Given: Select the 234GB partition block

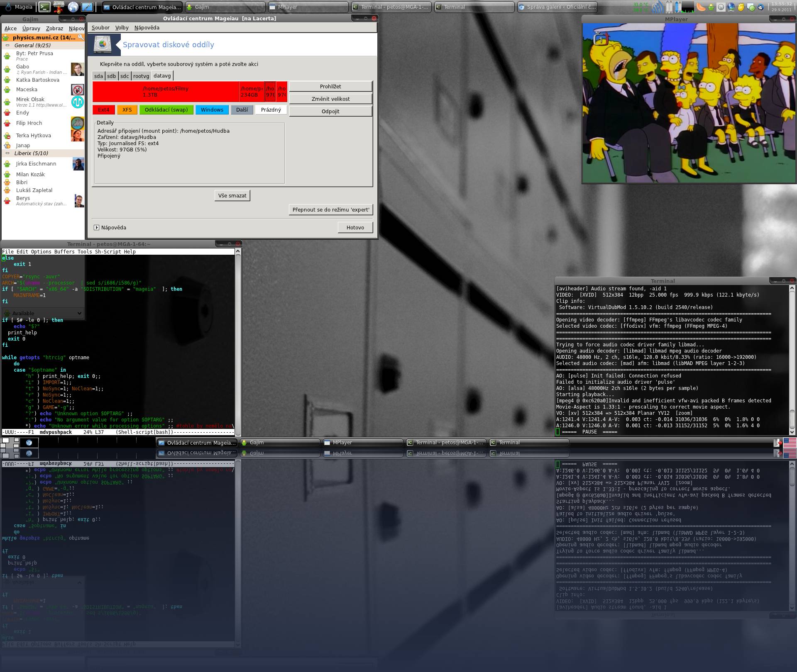Looking at the screenshot, I should point(252,92).
